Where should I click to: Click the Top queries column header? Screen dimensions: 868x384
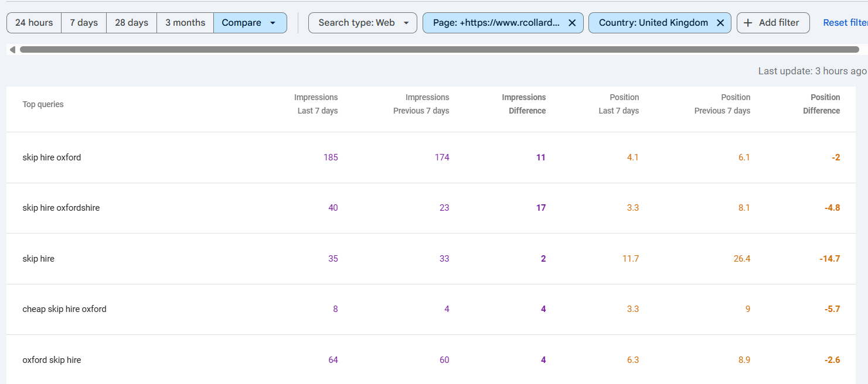click(43, 104)
